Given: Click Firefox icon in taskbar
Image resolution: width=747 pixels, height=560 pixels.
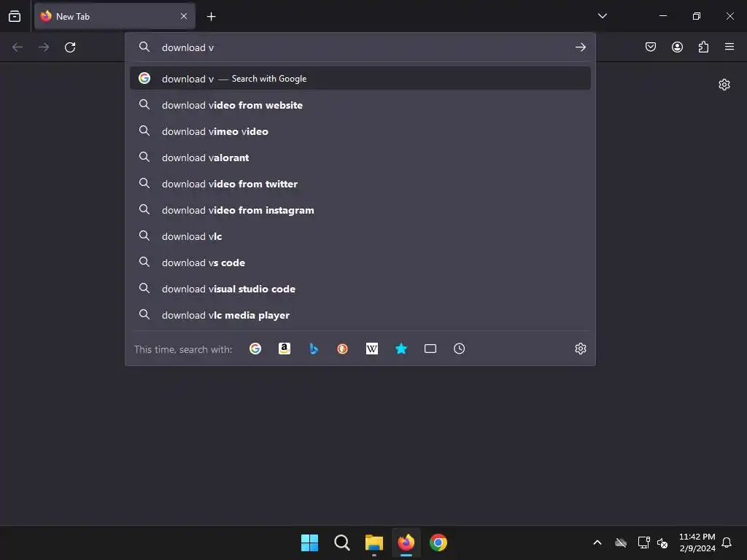Looking at the screenshot, I should (x=406, y=542).
